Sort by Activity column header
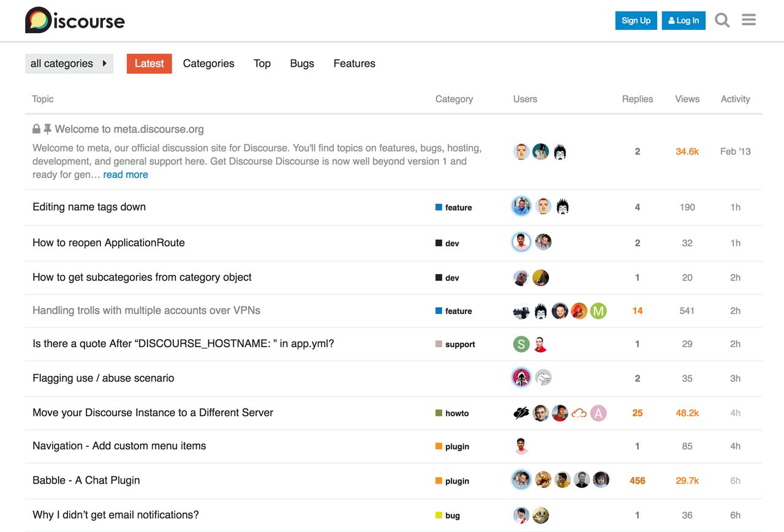784x532 pixels. 736,99
